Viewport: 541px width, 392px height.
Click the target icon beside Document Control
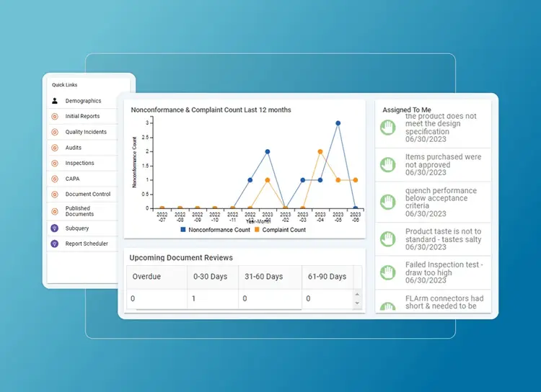point(55,195)
